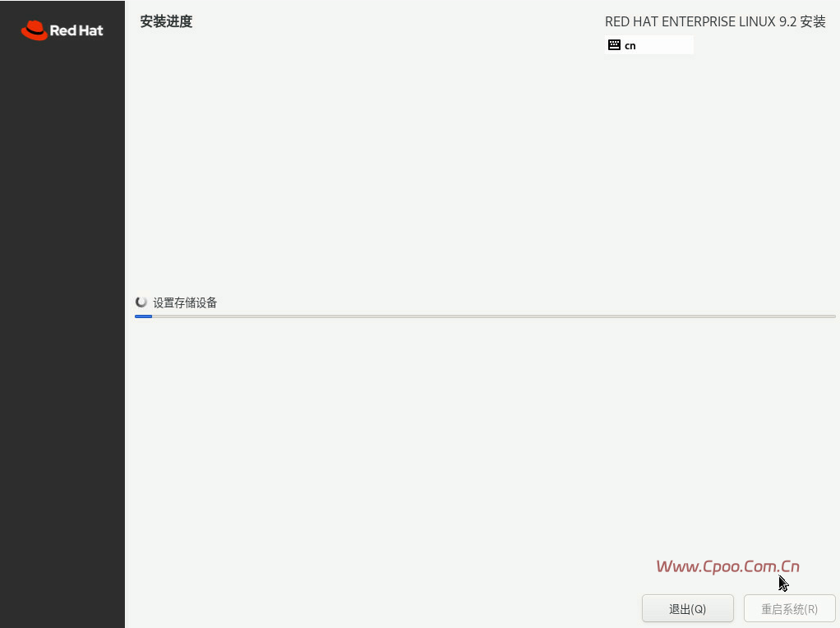The height and width of the screenshot is (628, 840).
Task: Click the keyboard icon beside cn
Action: pyautogui.click(x=614, y=45)
